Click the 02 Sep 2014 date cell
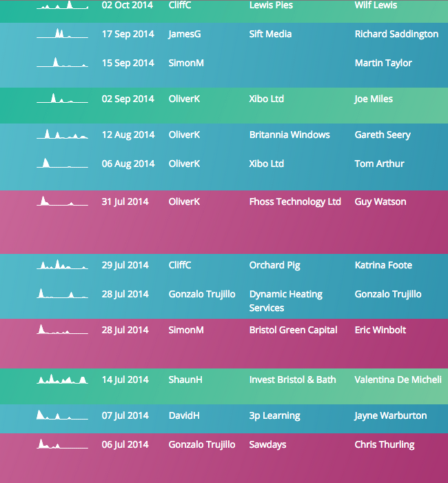 128,99
